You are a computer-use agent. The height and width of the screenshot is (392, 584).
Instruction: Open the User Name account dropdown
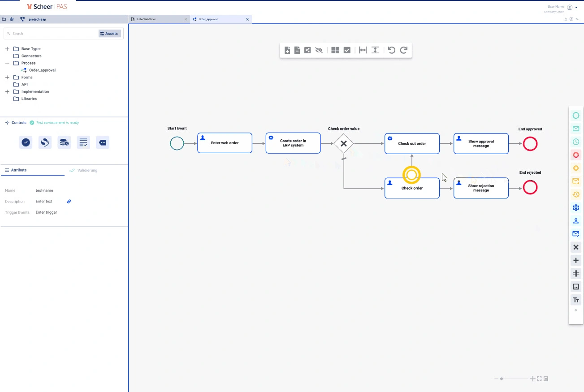(x=576, y=8)
